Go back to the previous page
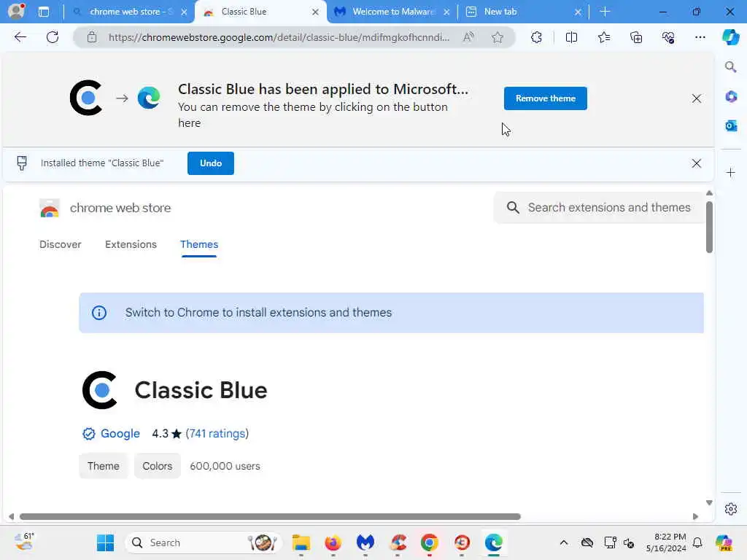 [x=20, y=37]
